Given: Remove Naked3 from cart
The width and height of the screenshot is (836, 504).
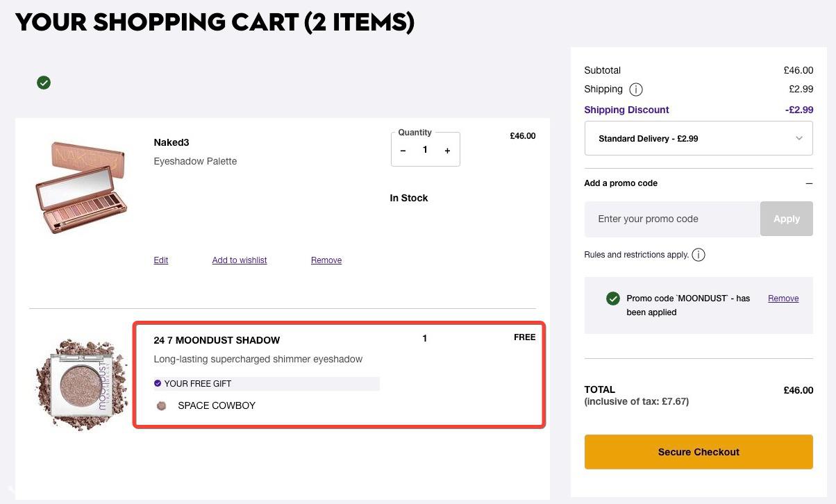Looking at the screenshot, I should pos(326,260).
